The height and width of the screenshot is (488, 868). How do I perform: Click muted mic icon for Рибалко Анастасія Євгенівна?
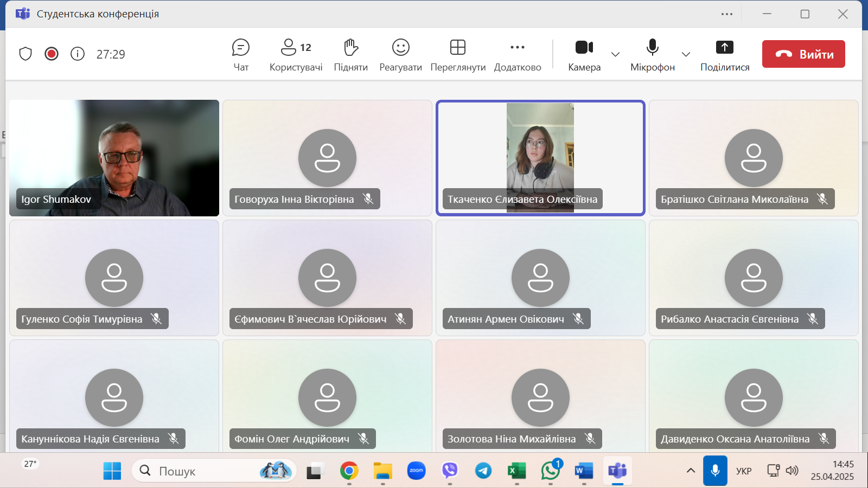pyautogui.click(x=813, y=319)
